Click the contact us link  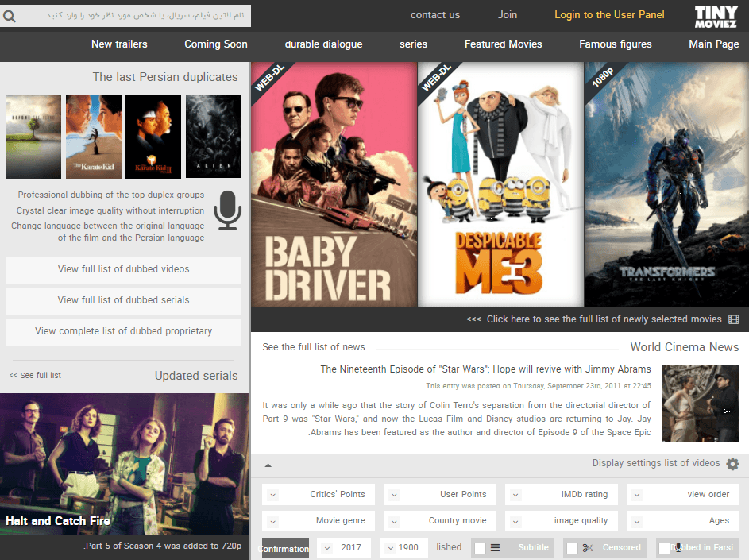(x=435, y=15)
